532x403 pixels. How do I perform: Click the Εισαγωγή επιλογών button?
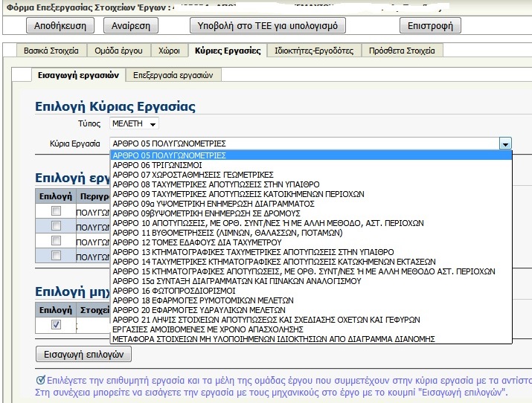(84, 353)
